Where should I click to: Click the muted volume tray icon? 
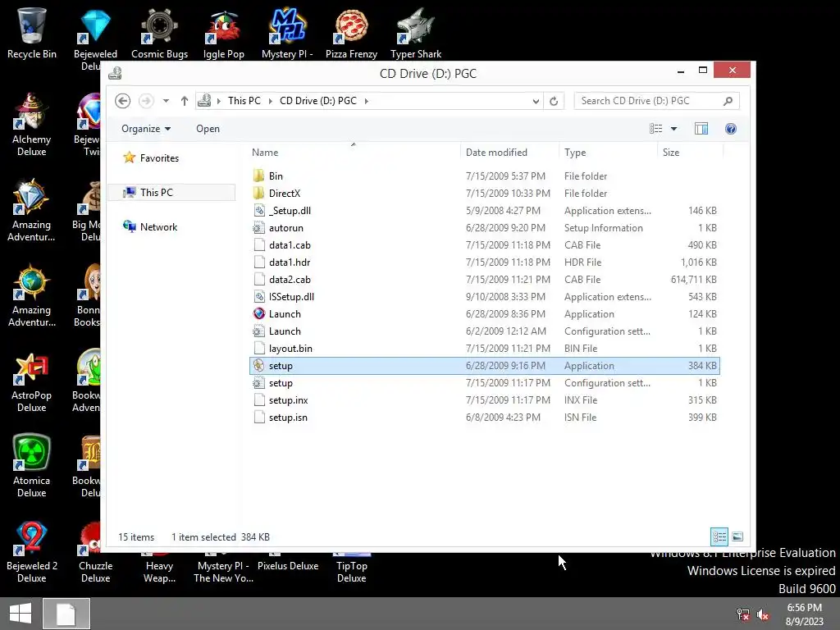[763, 614]
